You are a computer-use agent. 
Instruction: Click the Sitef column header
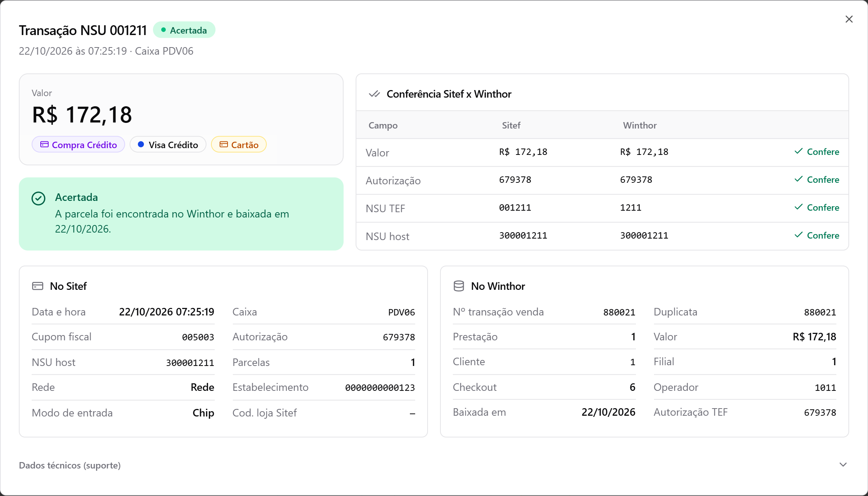(x=511, y=125)
